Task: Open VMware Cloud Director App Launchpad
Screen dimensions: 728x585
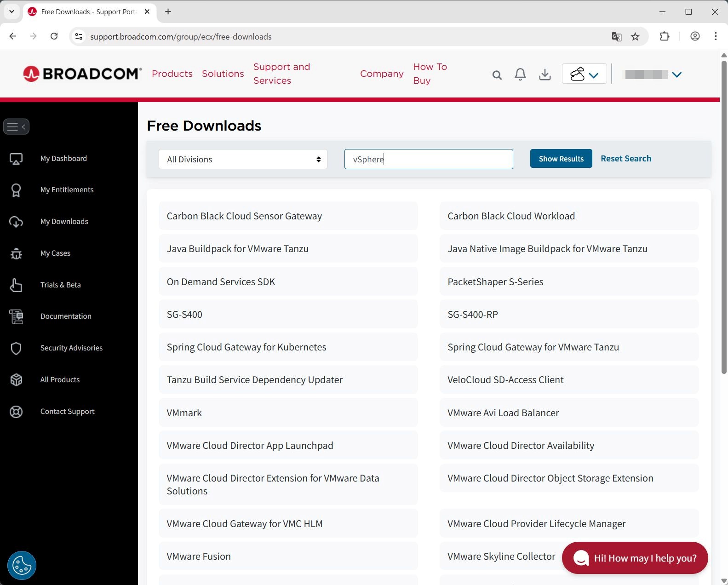Action: [288, 446]
